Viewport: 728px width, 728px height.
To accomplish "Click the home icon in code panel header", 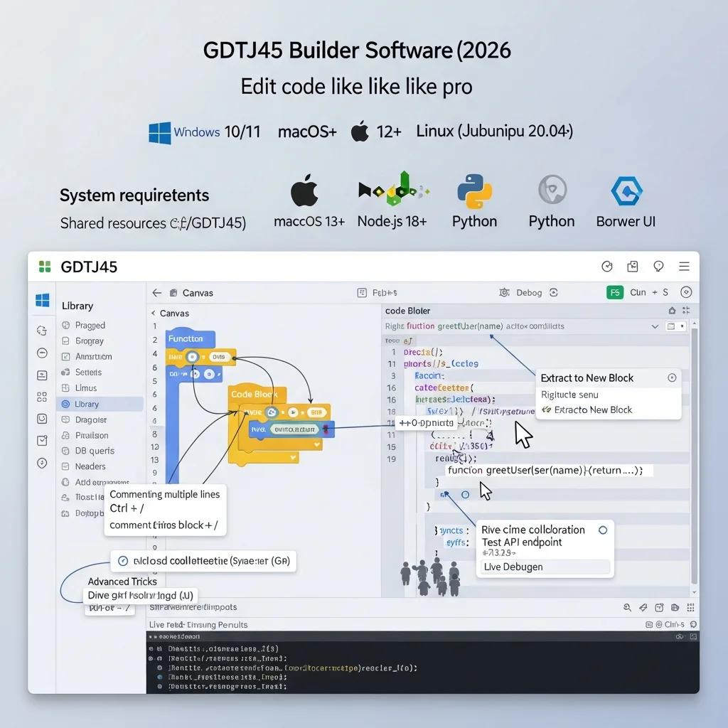I will click(x=672, y=311).
